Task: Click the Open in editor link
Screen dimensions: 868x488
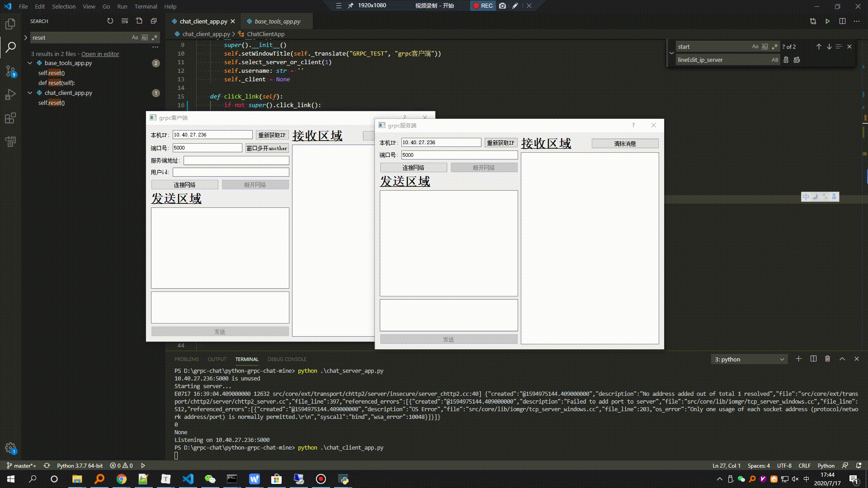Action: (100, 54)
